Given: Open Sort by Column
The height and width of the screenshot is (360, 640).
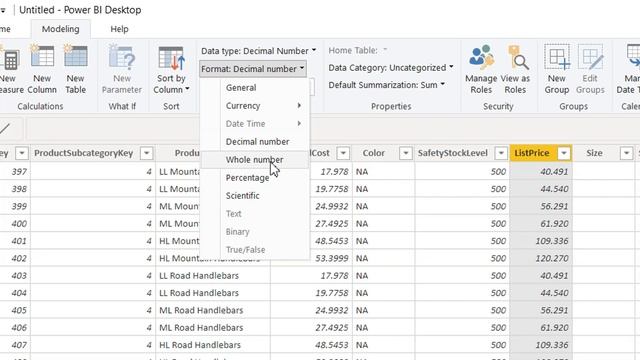Looking at the screenshot, I should [171, 70].
